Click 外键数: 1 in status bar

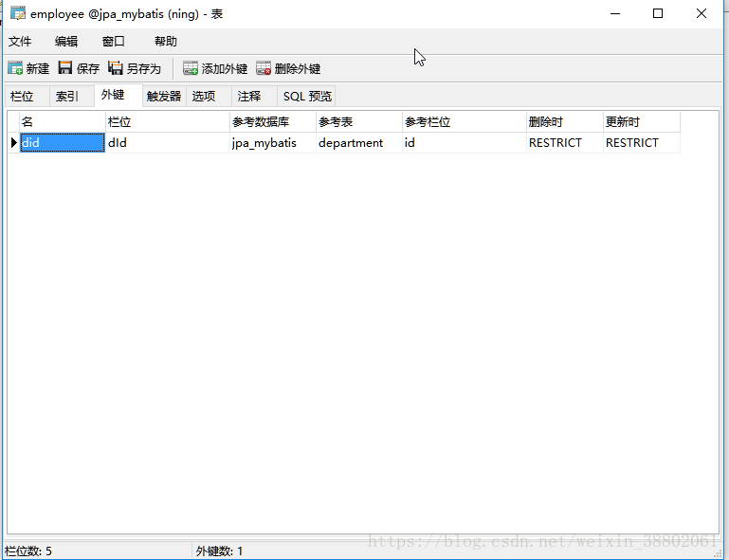click(219, 551)
